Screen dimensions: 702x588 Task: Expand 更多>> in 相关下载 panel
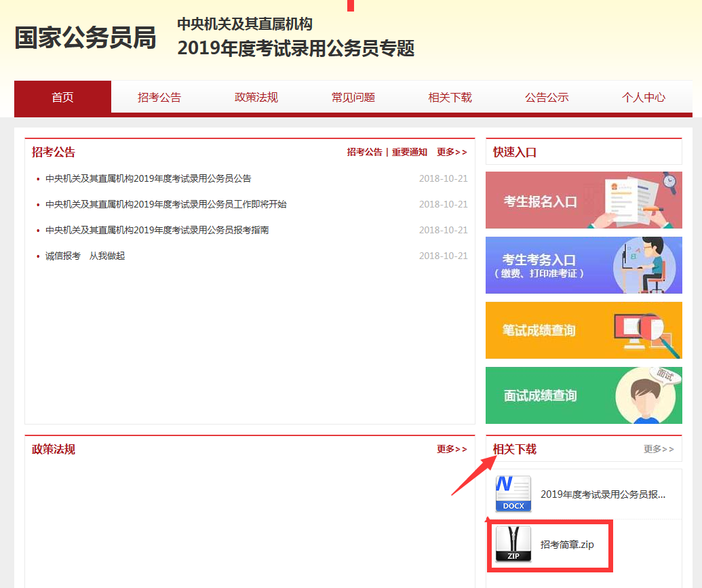click(659, 449)
